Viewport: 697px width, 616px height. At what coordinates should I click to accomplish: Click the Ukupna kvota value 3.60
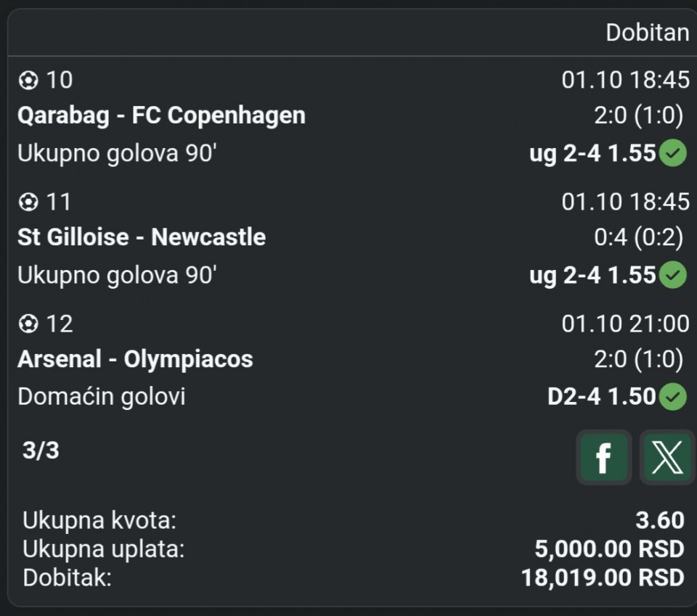tap(659, 520)
